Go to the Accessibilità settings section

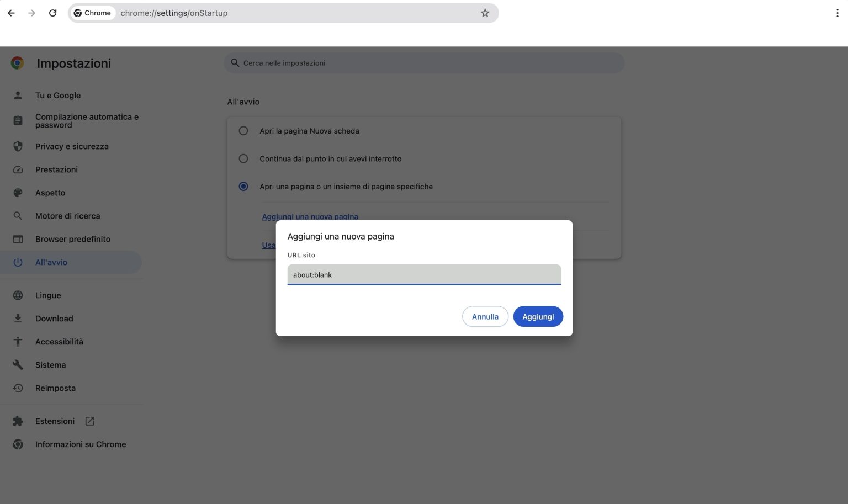click(x=59, y=342)
